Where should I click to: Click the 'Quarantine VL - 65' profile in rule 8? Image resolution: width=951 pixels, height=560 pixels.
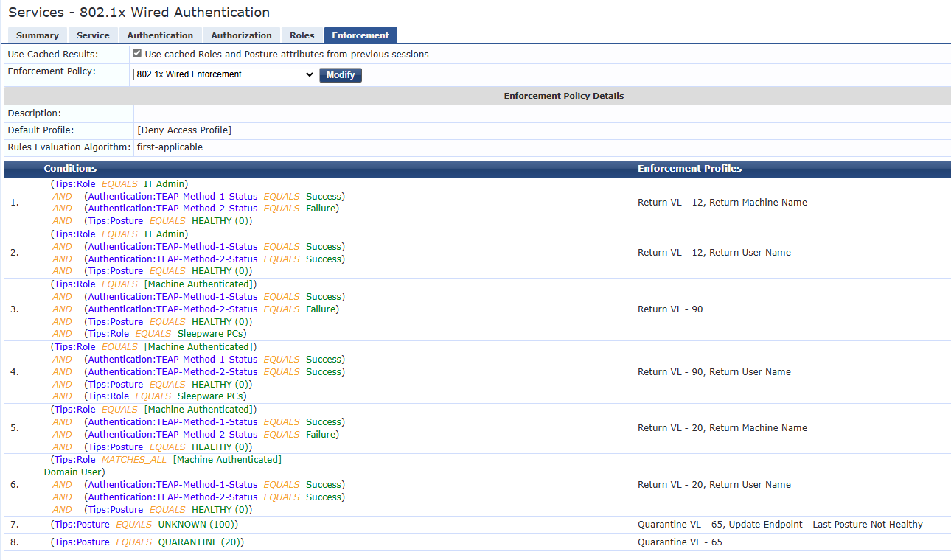click(680, 542)
